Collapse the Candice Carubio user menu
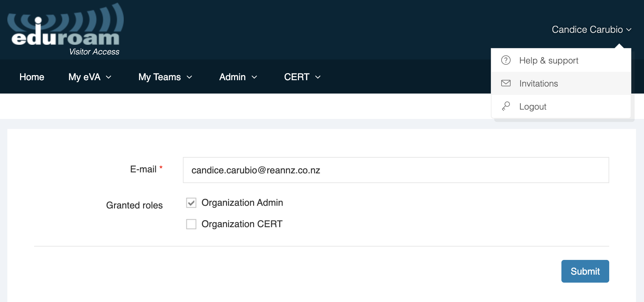The image size is (644, 302). [x=592, y=30]
